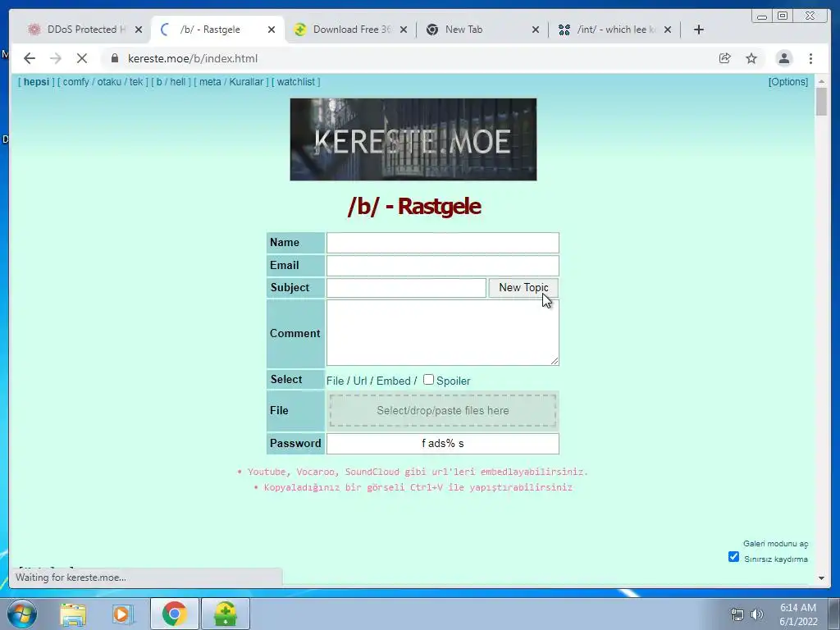The width and height of the screenshot is (840, 630).
Task: Open the watchlist link
Action: pyautogui.click(x=295, y=82)
